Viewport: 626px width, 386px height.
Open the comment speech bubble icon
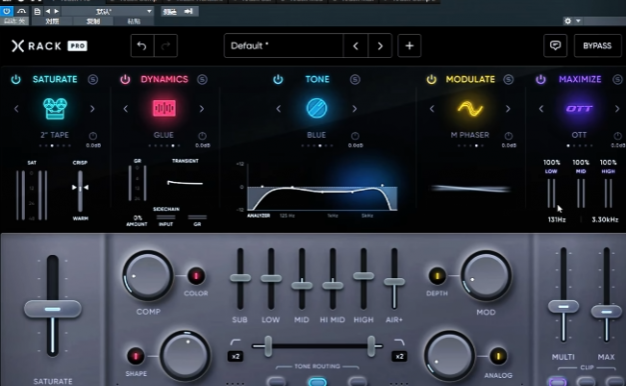pyautogui.click(x=555, y=46)
